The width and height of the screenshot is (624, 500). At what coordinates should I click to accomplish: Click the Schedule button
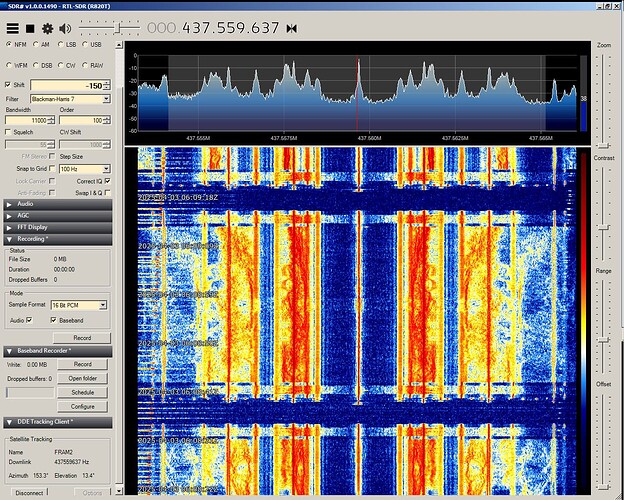82,393
